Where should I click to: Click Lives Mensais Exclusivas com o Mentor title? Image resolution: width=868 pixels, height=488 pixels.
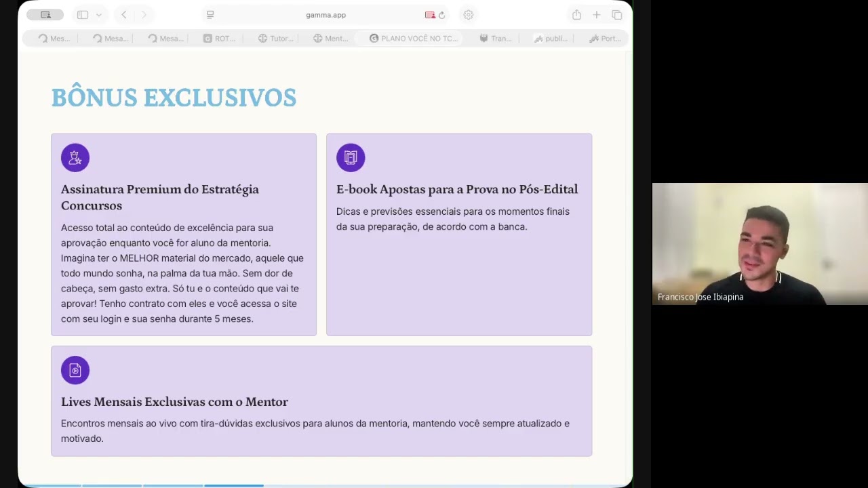174,402
